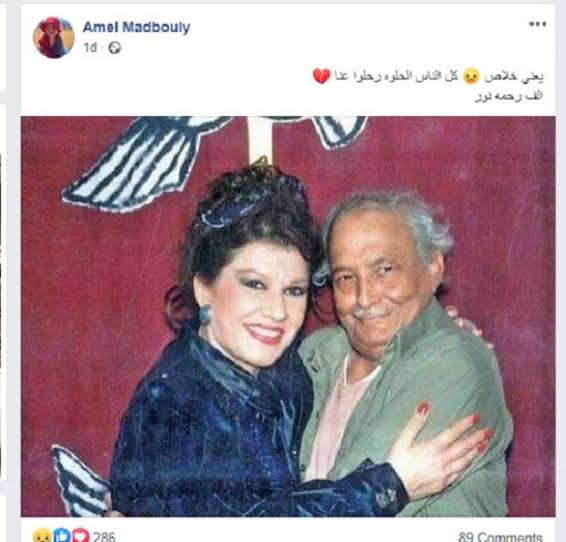Screen dimensions: 566x542
Task: Click the 1d post timestamp
Action: click(90, 48)
